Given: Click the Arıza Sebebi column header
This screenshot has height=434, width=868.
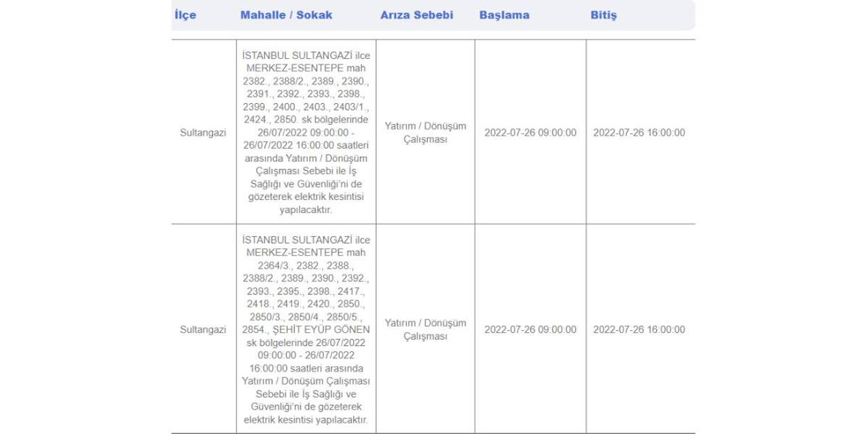Looking at the screenshot, I should point(416,15).
